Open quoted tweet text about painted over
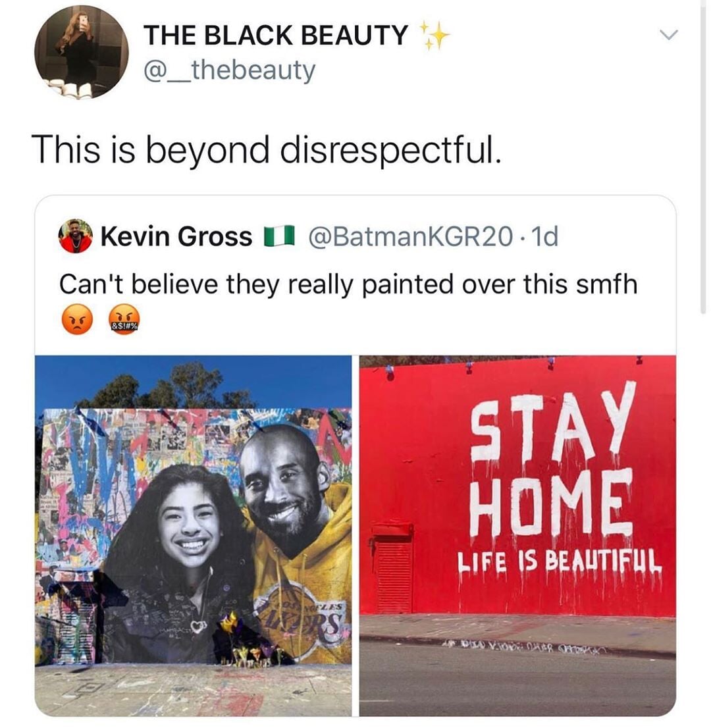711x728 pixels. coord(348,284)
